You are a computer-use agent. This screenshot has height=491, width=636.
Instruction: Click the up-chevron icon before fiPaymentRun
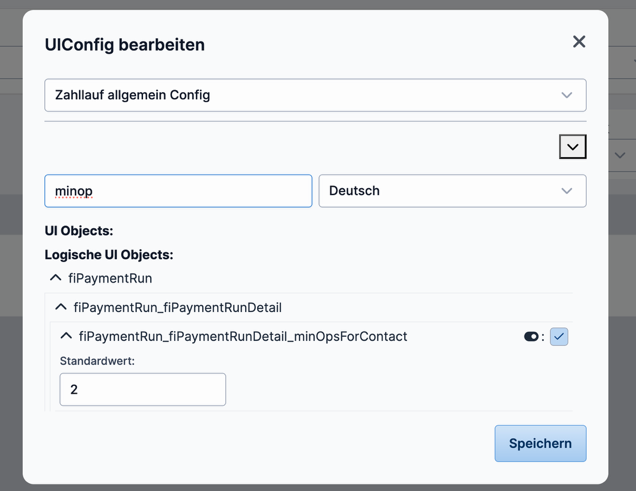click(x=56, y=278)
